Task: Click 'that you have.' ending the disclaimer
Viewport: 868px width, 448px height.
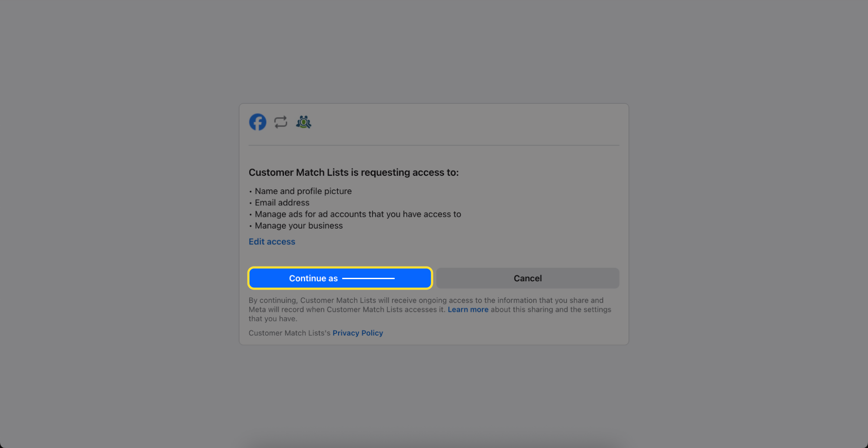Action: pos(273,319)
